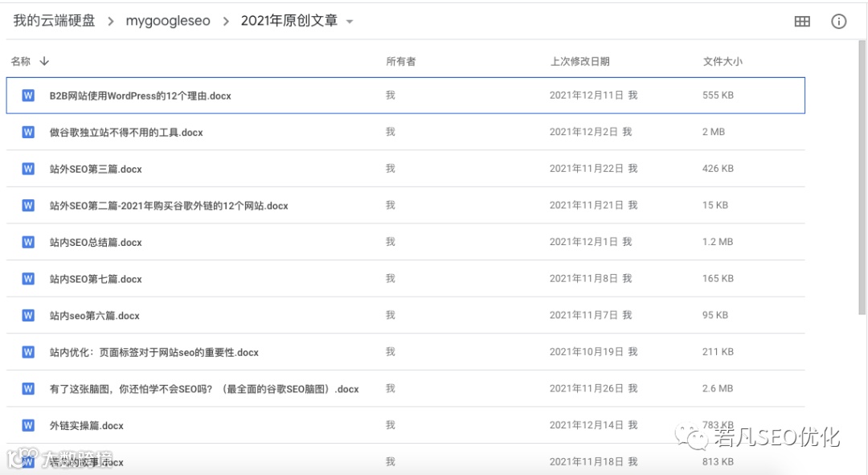
Task: Click file size 2.6 MB
Action: tap(718, 388)
